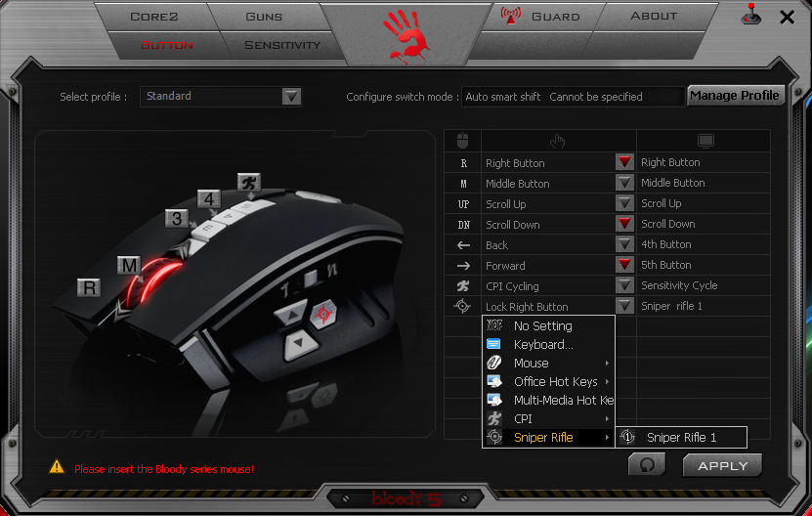Click the mouse icon column header
The width and height of the screenshot is (812, 516).
[x=463, y=141]
